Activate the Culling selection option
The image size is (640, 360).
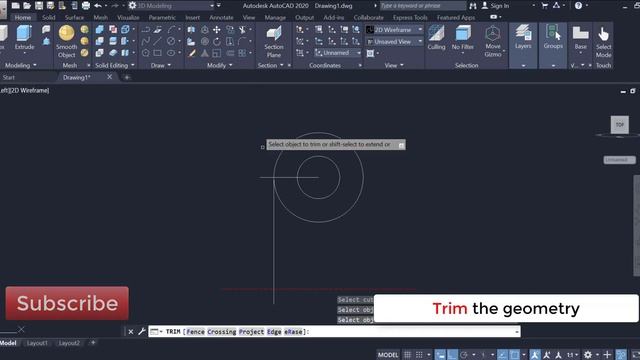[436, 37]
